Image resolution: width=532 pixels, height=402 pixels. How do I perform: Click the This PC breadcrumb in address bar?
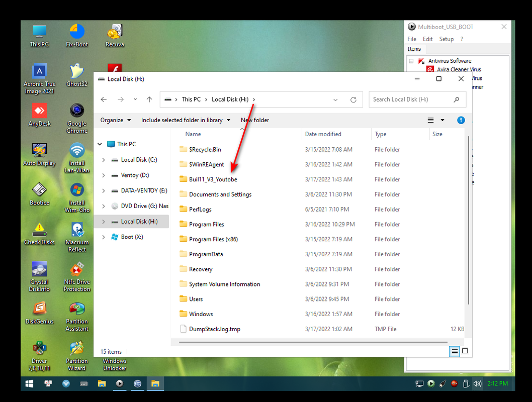tap(191, 99)
